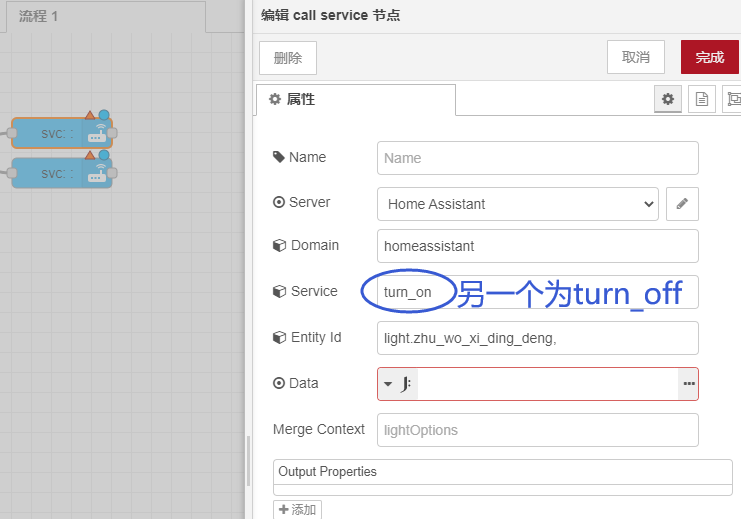This screenshot has height=519, width=741.
Task: Focus the Merge Context field
Action: pyautogui.click(x=537, y=430)
